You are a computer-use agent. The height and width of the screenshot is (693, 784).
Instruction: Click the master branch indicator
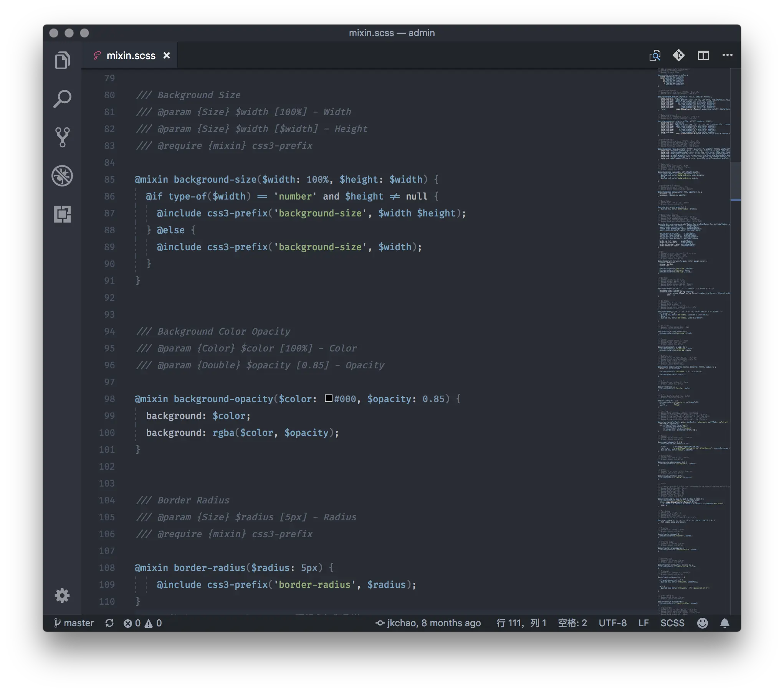(x=74, y=623)
